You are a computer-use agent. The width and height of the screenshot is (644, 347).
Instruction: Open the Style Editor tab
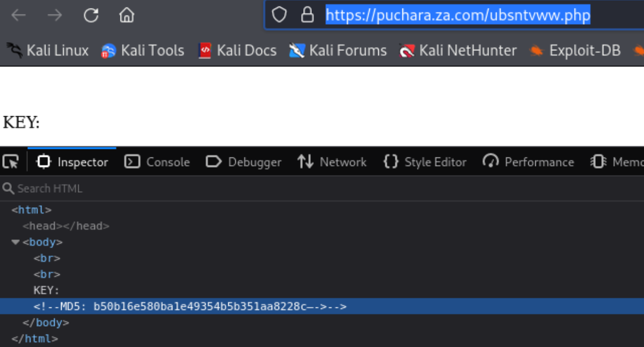coord(425,162)
